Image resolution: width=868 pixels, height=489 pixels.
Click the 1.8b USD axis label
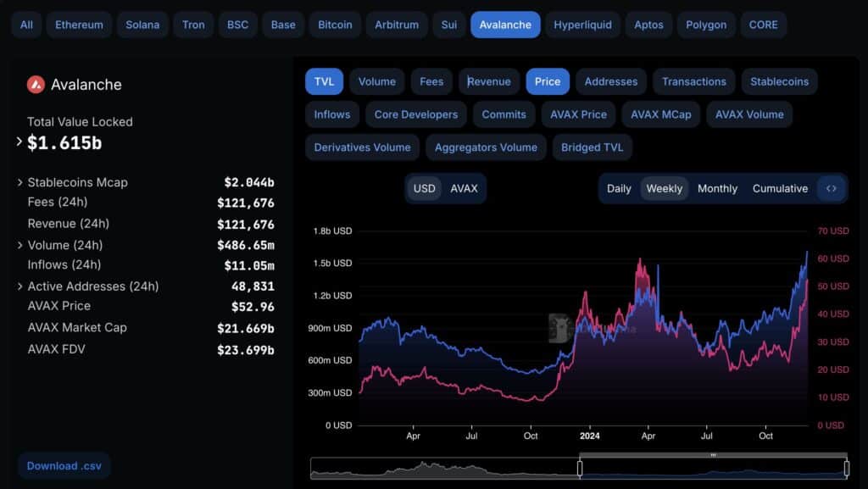tap(332, 231)
